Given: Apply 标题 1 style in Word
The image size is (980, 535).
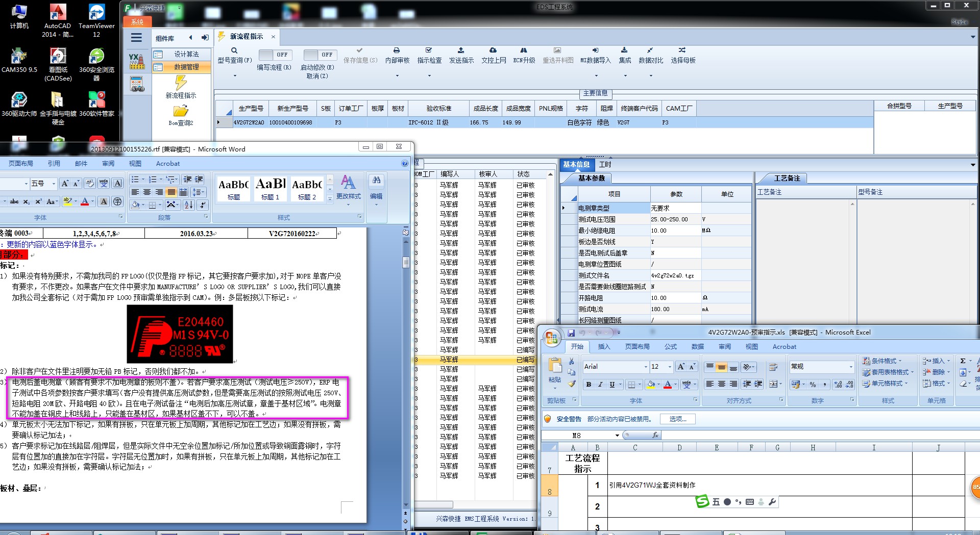Looking at the screenshot, I should coord(271,188).
